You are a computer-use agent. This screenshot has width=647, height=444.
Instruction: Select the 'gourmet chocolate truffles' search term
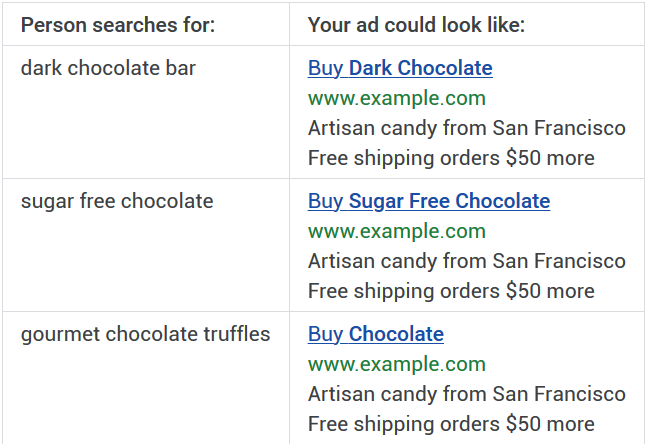tap(145, 334)
